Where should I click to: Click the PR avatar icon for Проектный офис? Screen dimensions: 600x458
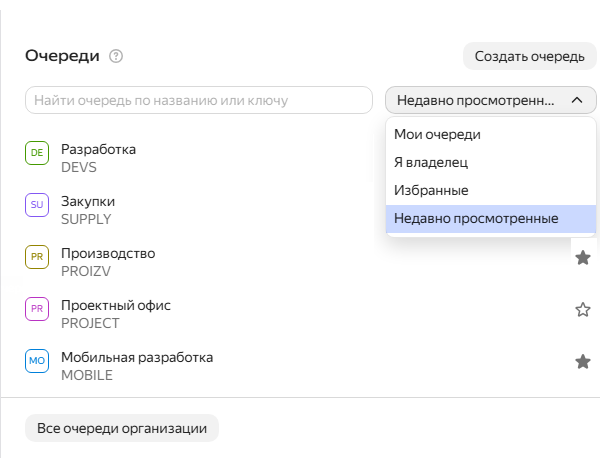37,309
